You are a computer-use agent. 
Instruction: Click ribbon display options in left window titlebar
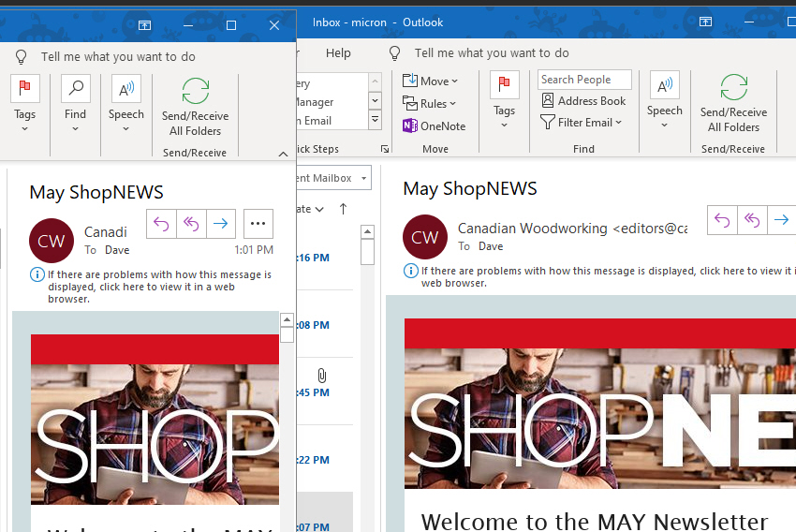pos(144,25)
